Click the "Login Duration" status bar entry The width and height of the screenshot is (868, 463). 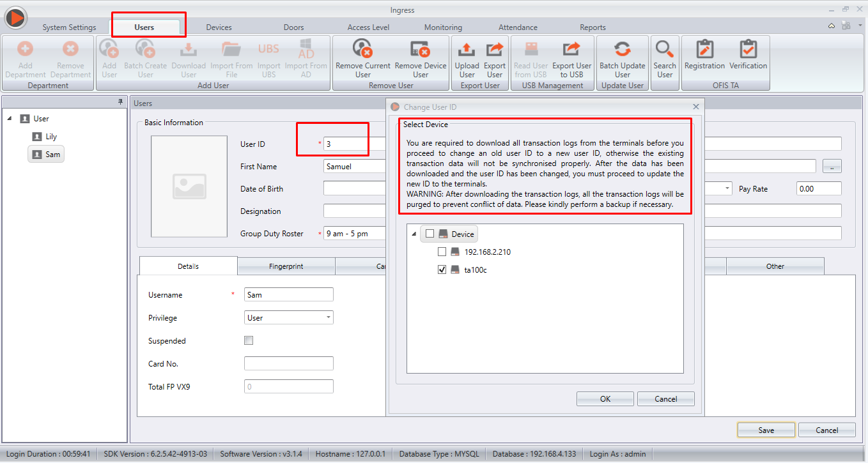point(49,454)
